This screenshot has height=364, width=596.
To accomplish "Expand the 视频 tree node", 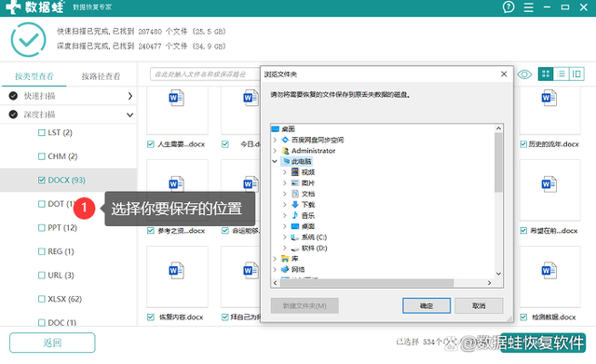I will [285, 172].
